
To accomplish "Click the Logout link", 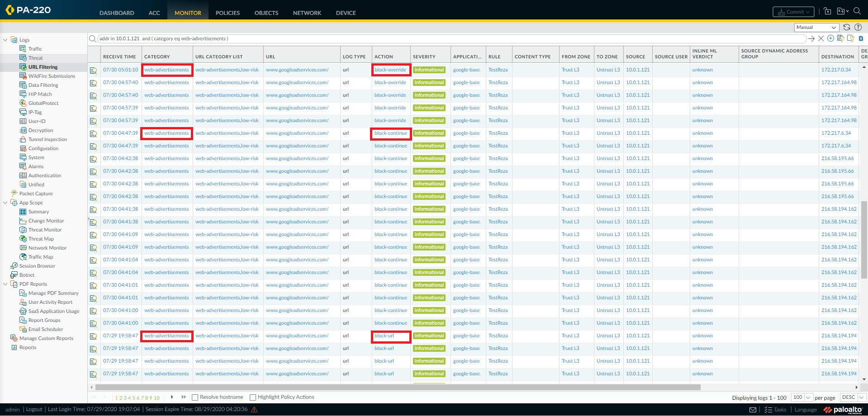I will (x=34, y=409).
